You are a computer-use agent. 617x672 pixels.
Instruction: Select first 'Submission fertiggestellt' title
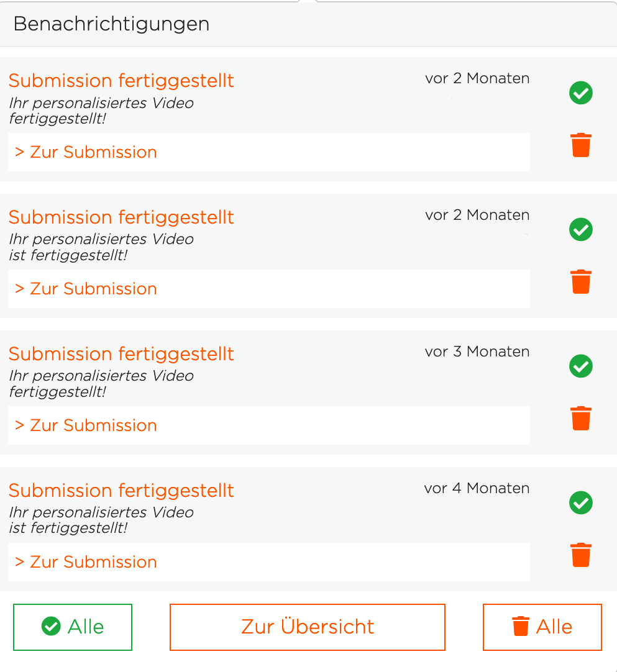click(x=121, y=81)
